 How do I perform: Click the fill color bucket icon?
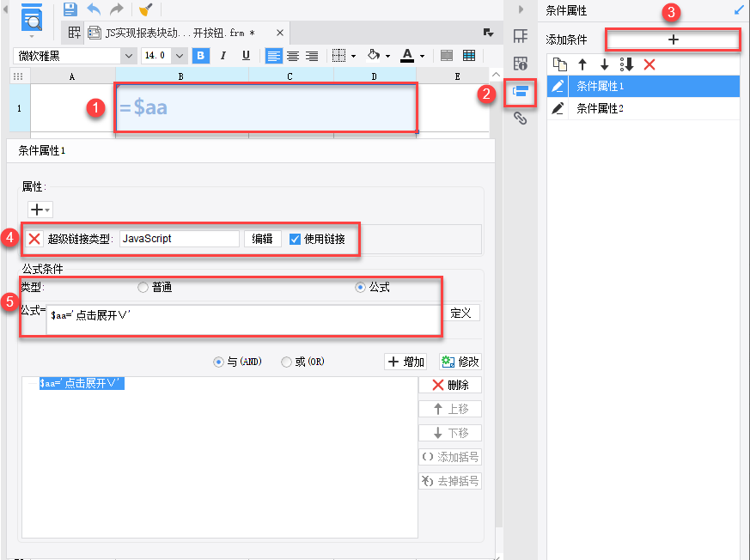coord(374,56)
